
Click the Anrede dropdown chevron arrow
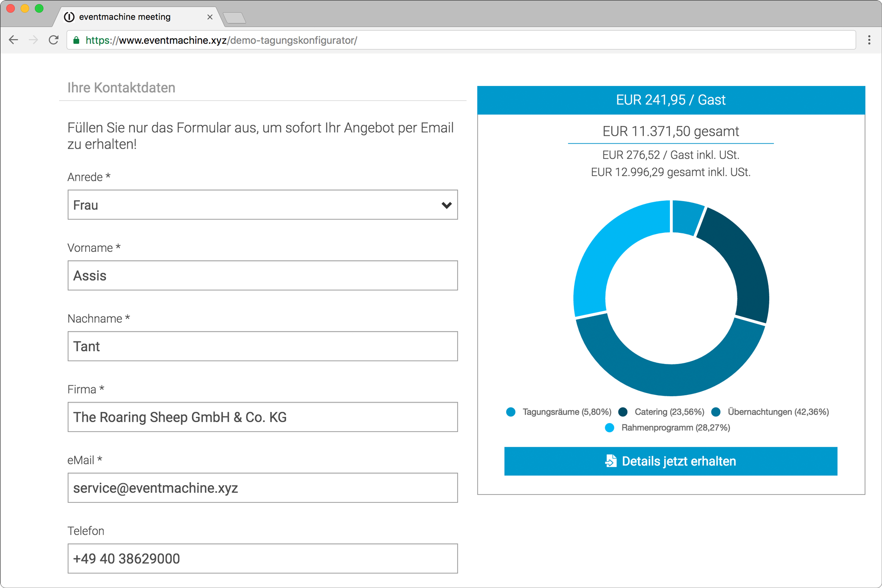coord(446,205)
